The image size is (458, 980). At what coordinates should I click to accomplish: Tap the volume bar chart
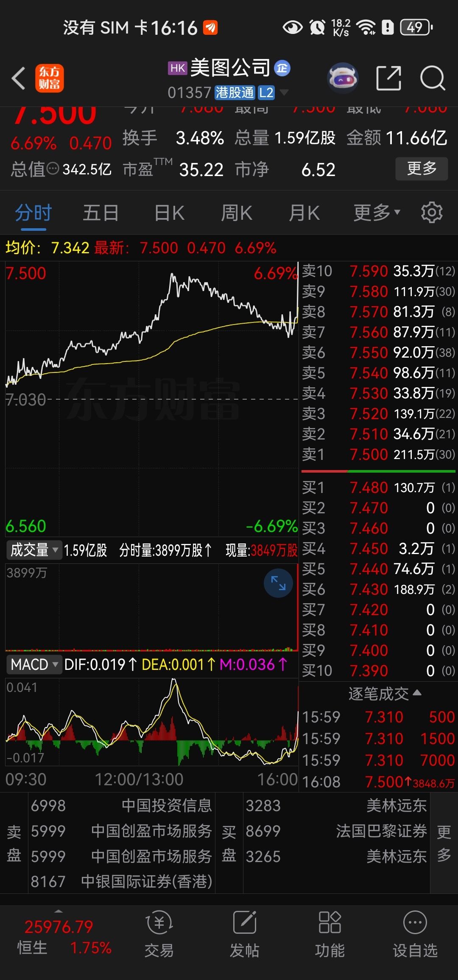point(151,608)
